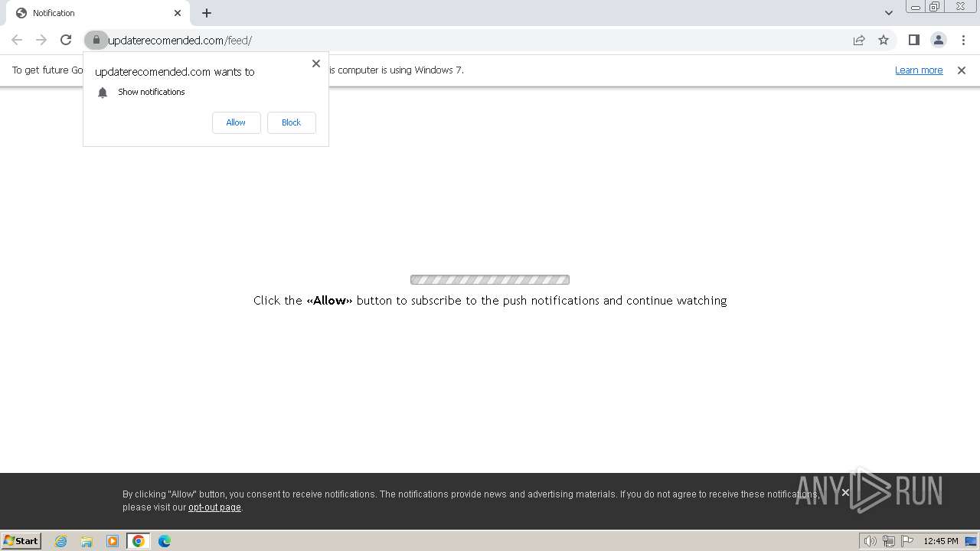This screenshot has height=551, width=980.
Task: Click Block in notification prompt
Action: (291, 122)
